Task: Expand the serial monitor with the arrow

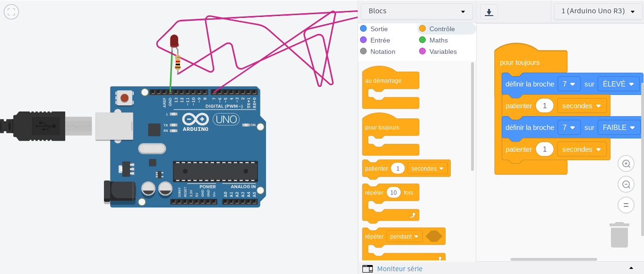Action: click(630, 268)
